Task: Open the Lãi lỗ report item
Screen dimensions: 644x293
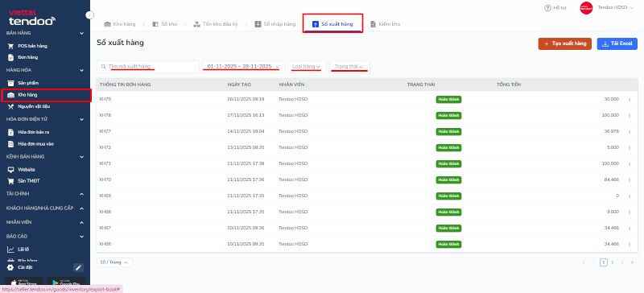Action: point(19,249)
